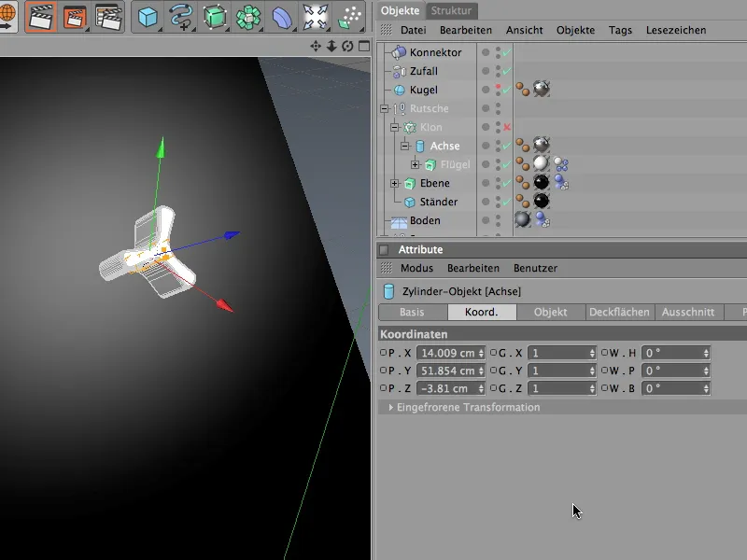Toggle the red X on Klon object

(507, 127)
